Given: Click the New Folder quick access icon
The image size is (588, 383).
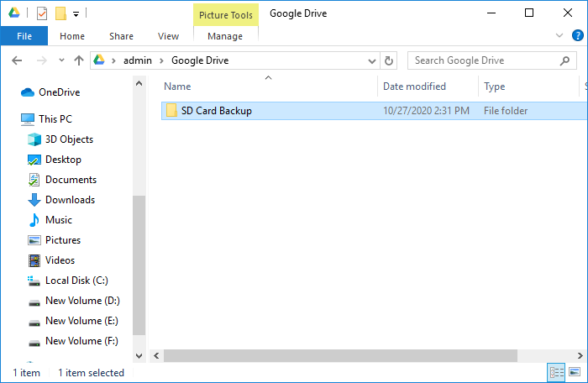Looking at the screenshot, I should [x=60, y=13].
